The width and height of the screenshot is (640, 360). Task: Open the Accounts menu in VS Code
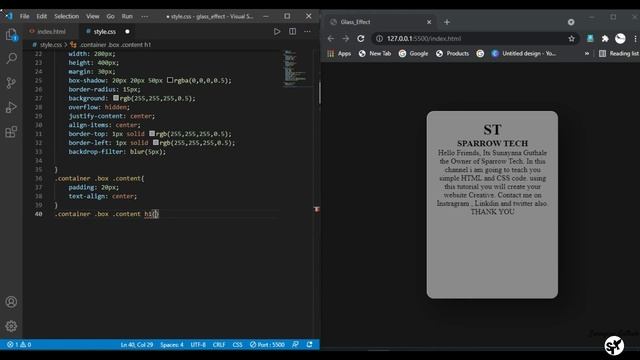(11, 302)
